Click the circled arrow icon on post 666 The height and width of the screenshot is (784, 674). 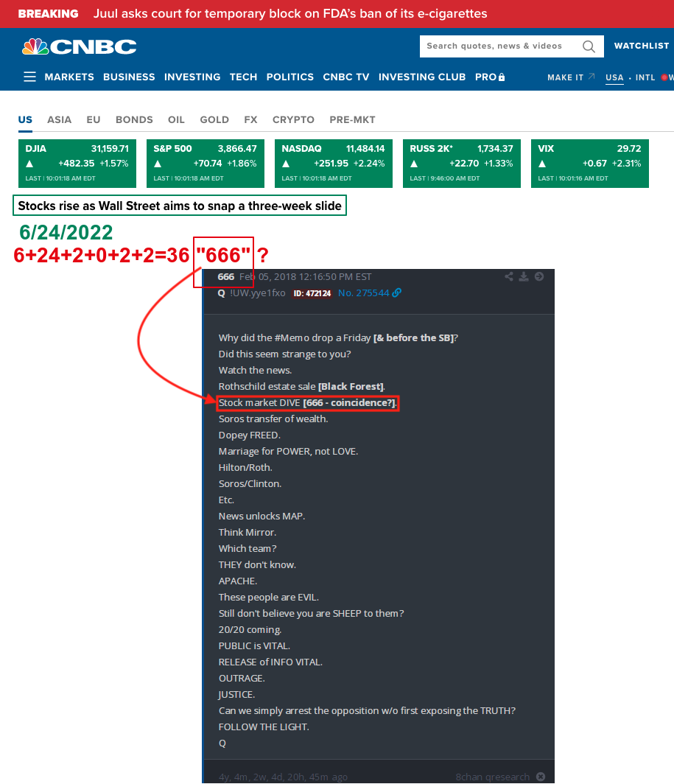(539, 276)
